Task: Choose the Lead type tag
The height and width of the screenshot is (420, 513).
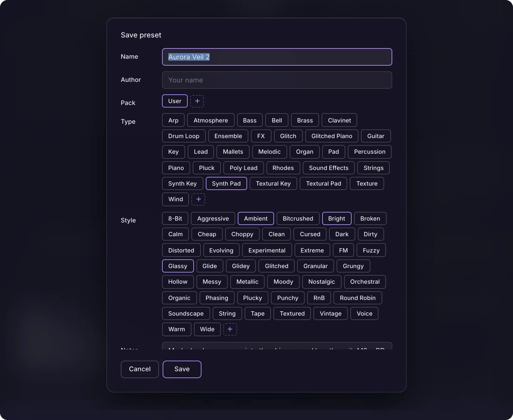Action: click(x=201, y=152)
